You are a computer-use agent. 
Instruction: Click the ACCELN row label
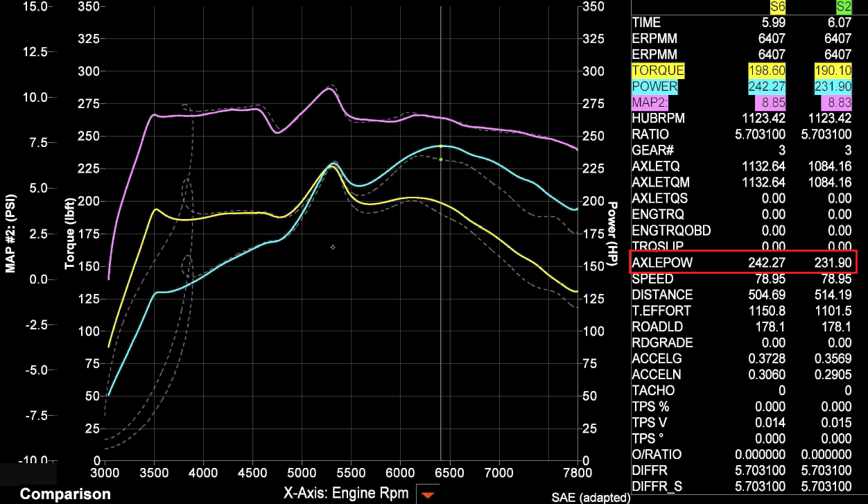[657, 374]
